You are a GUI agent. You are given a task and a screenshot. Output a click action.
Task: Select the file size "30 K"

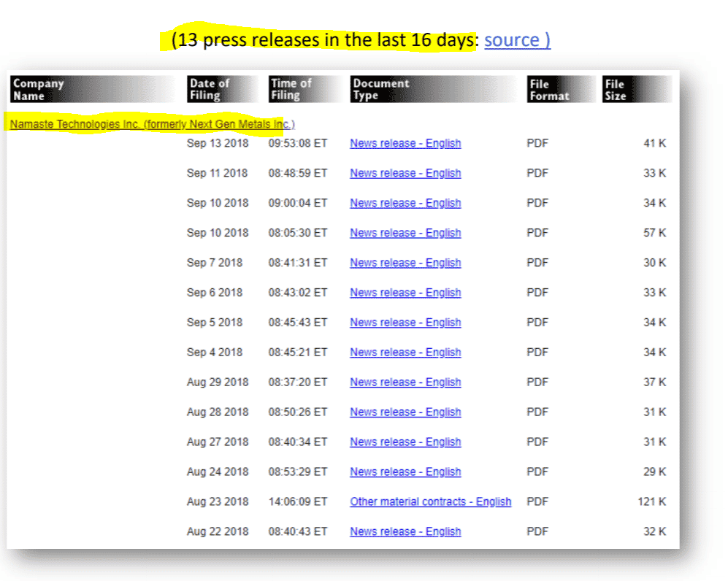[x=655, y=263]
